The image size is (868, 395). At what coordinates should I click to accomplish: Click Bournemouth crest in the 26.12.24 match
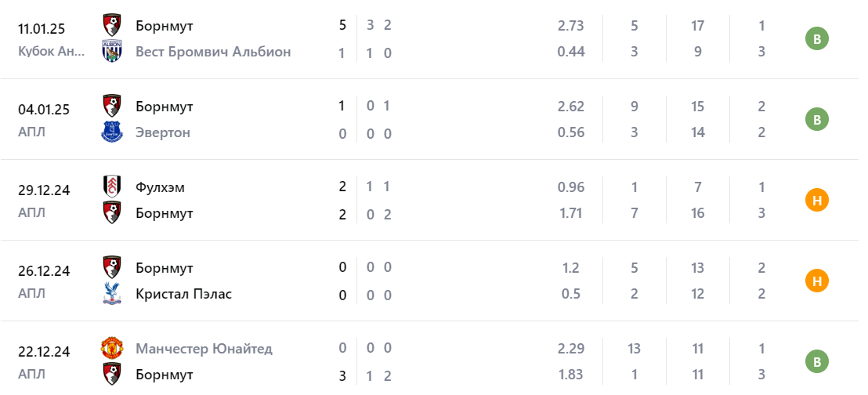point(112,267)
